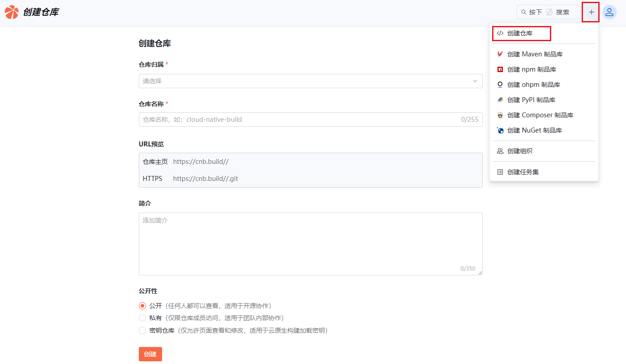Click the HTTPS URL https://cnb.build//.git
The height and width of the screenshot is (364, 626).
pos(206,178)
